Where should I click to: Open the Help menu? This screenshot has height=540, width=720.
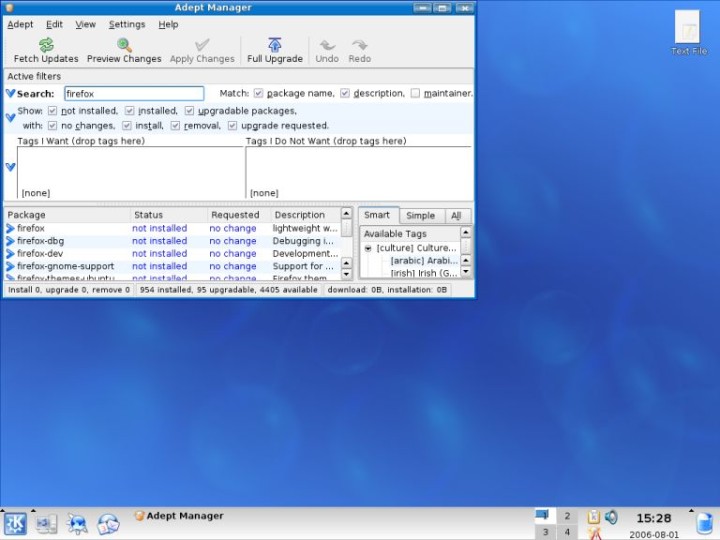point(168,24)
